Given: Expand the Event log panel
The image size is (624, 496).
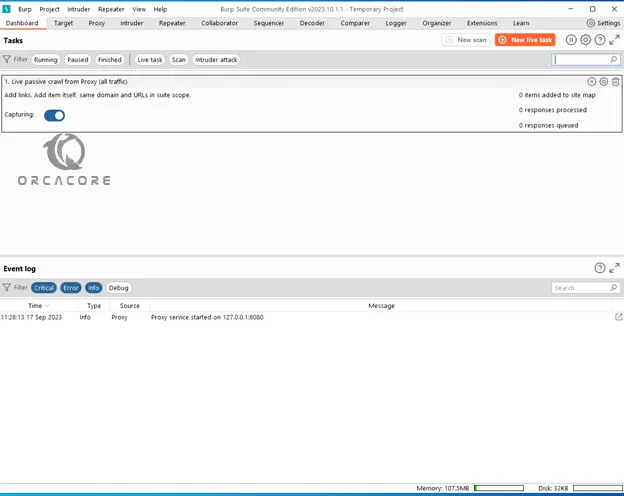Looking at the screenshot, I should click(x=614, y=268).
